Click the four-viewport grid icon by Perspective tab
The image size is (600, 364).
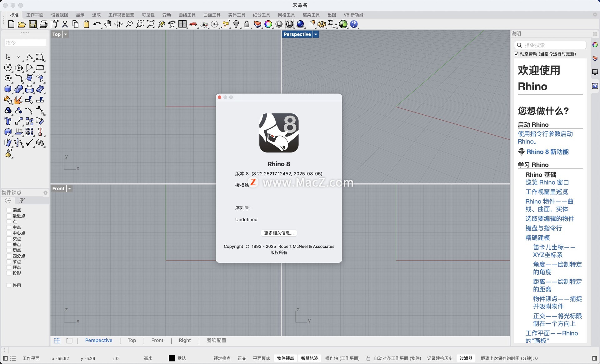[x=57, y=341]
